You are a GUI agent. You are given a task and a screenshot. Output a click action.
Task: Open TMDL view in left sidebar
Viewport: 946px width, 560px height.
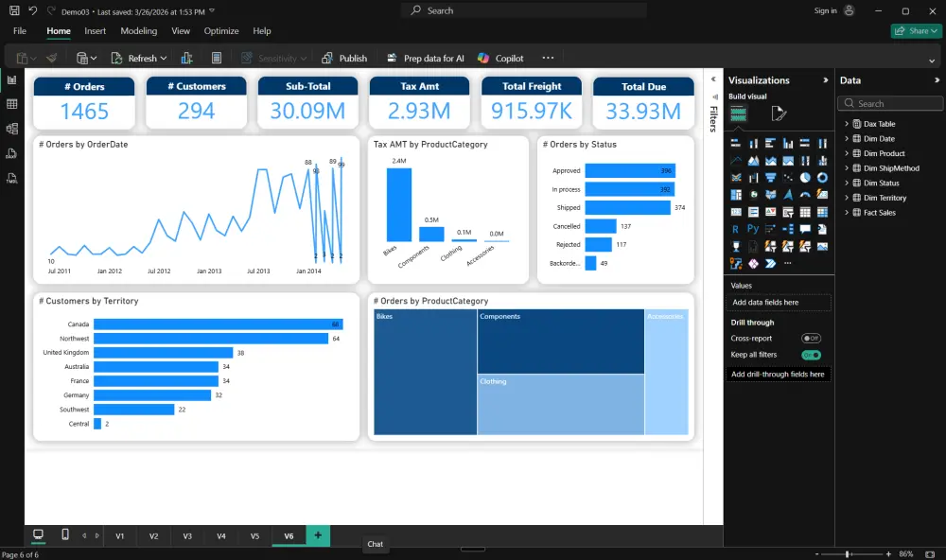click(11, 178)
